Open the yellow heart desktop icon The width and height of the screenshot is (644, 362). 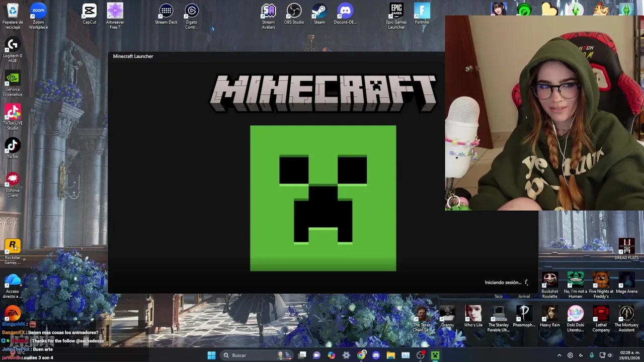pyautogui.click(x=550, y=9)
